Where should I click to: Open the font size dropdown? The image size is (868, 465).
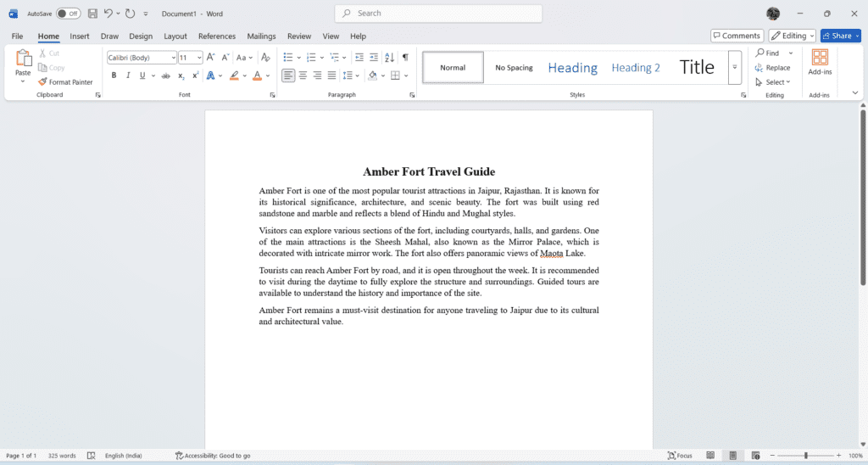point(199,58)
